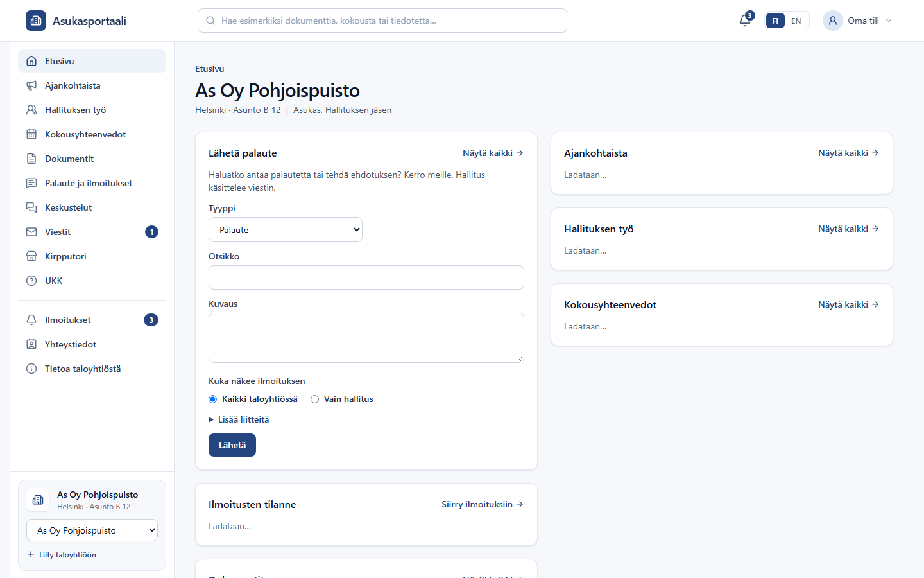This screenshot has height=578, width=924.
Task: Click the Etusivu breadcrumb above title
Action: tap(210, 69)
